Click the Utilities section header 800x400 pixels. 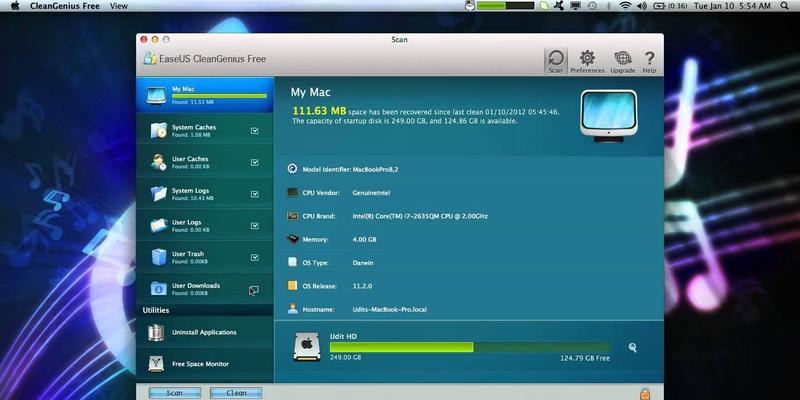156,310
